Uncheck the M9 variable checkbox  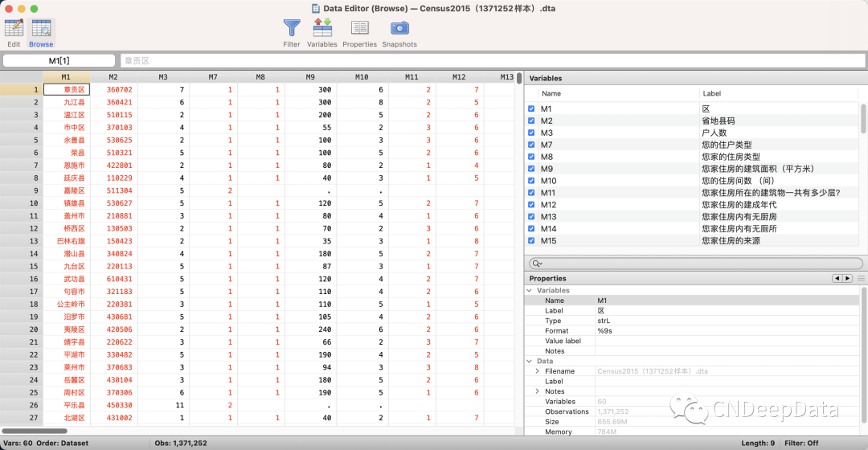click(531, 169)
